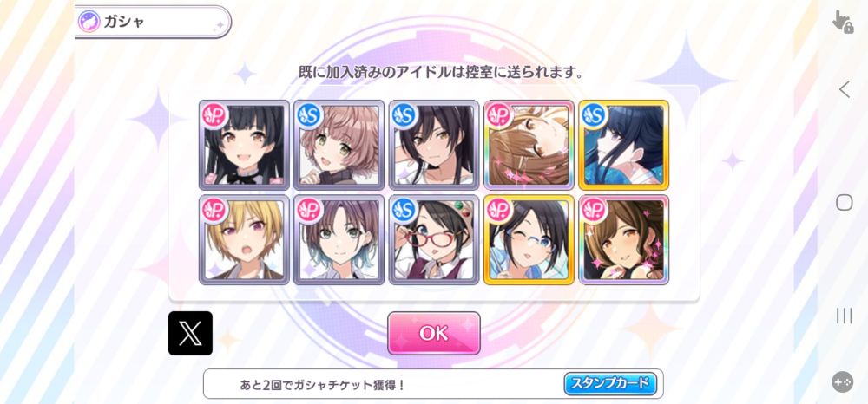Pick brown-haired idol with pink sparkles

coord(624,240)
